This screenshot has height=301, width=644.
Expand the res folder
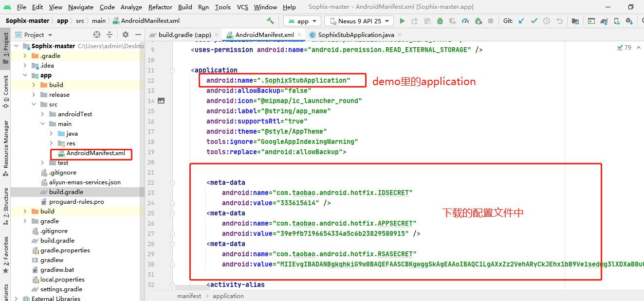pyautogui.click(x=51, y=143)
